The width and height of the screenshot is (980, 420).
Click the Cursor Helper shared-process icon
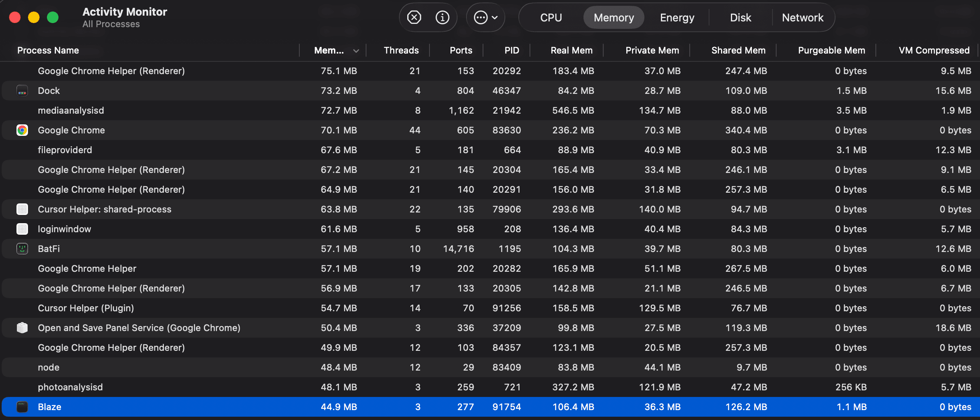point(22,209)
